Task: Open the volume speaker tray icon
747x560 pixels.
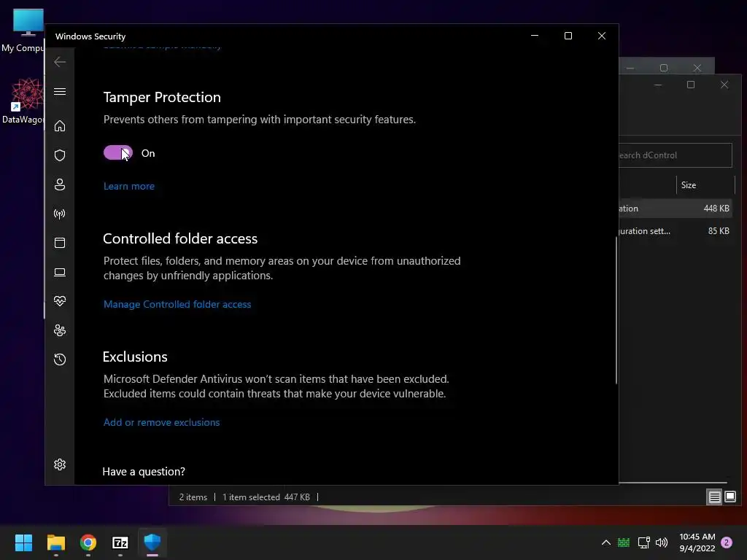Action: click(x=662, y=542)
